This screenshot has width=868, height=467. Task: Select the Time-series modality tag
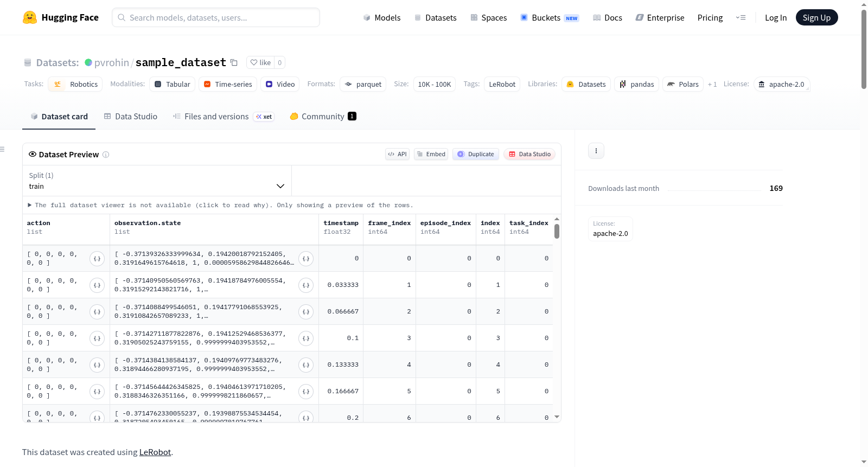click(x=228, y=84)
